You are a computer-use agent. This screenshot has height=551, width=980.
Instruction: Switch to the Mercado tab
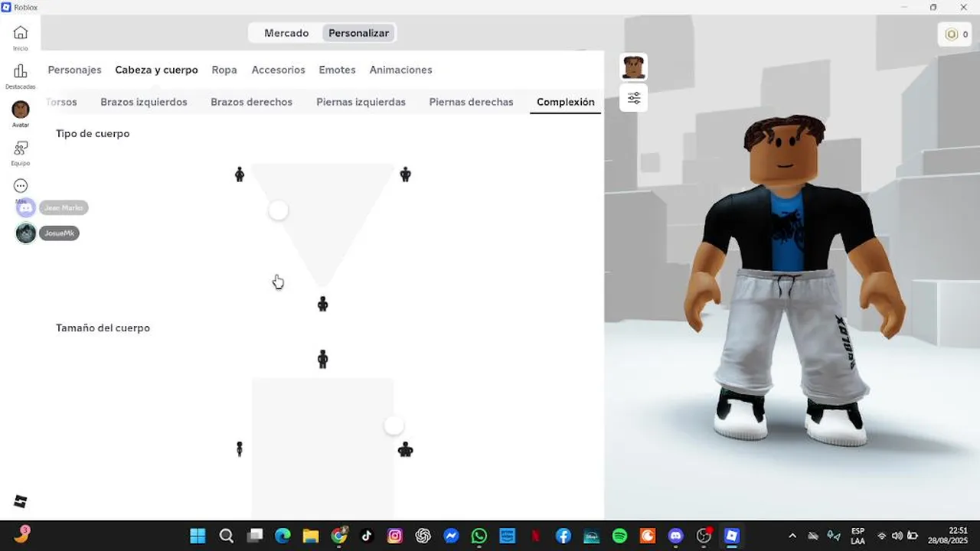pos(286,33)
